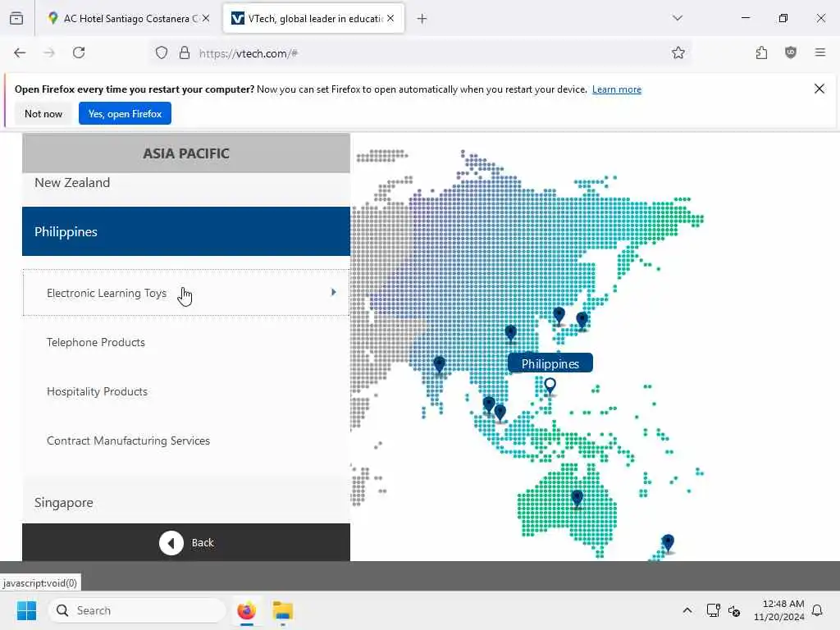The height and width of the screenshot is (630, 840).
Task: Dismiss the Firefox startup notification bar
Action: coord(819,89)
